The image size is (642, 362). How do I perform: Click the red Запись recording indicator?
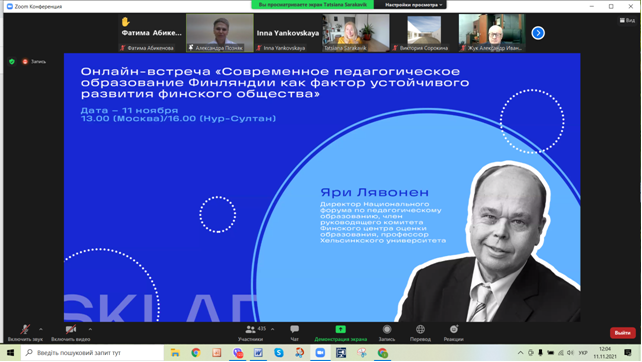[34, 61]
